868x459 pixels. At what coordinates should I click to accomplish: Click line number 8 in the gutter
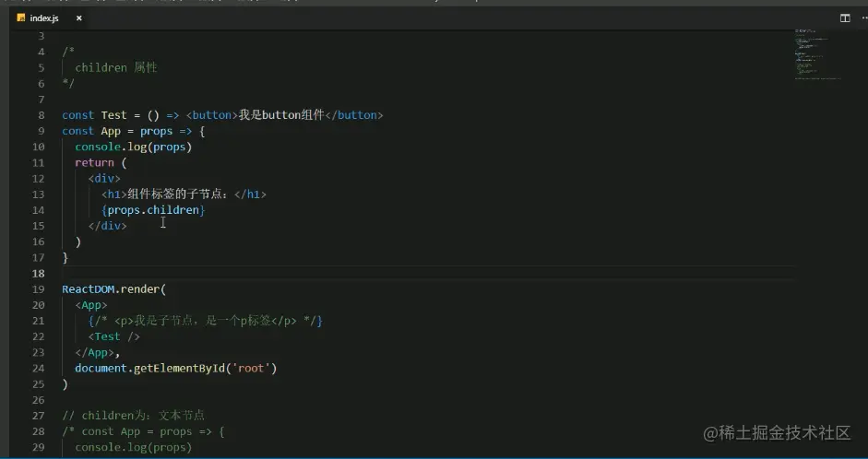(x=41, y=115)
